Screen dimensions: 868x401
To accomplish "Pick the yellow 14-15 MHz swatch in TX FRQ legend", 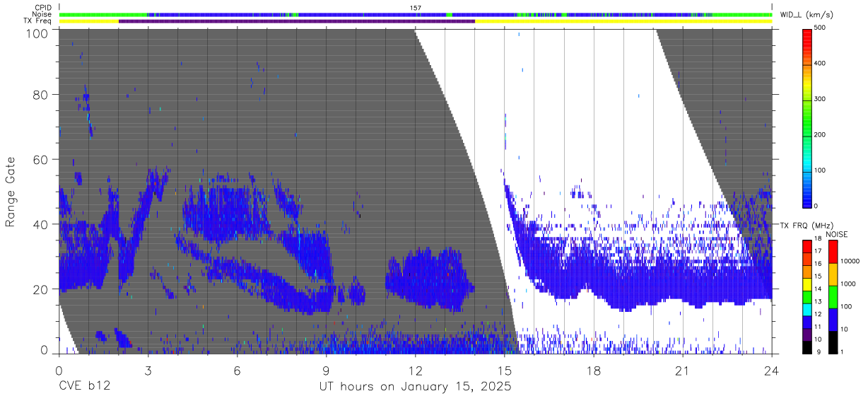I will pos(807,284).
